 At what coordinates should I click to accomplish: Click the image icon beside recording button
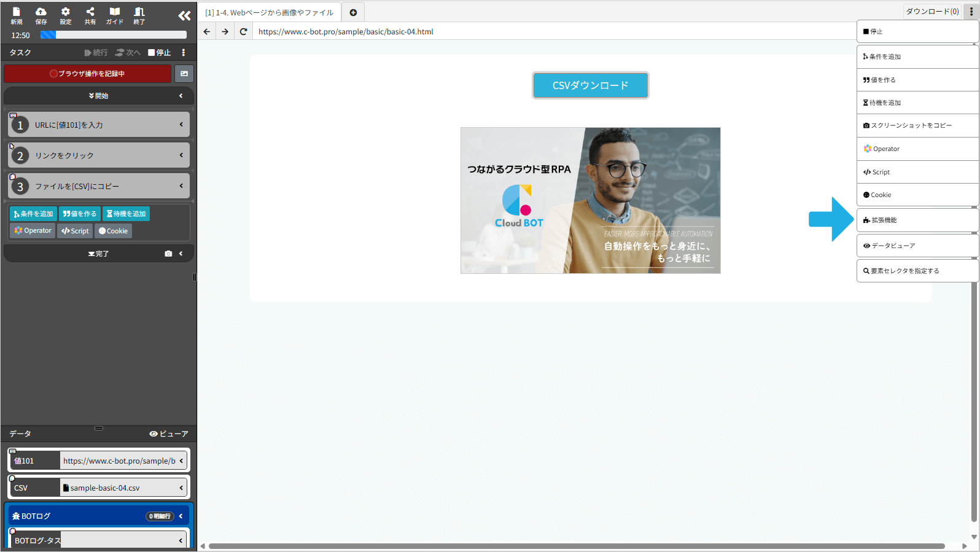point(184,74)
